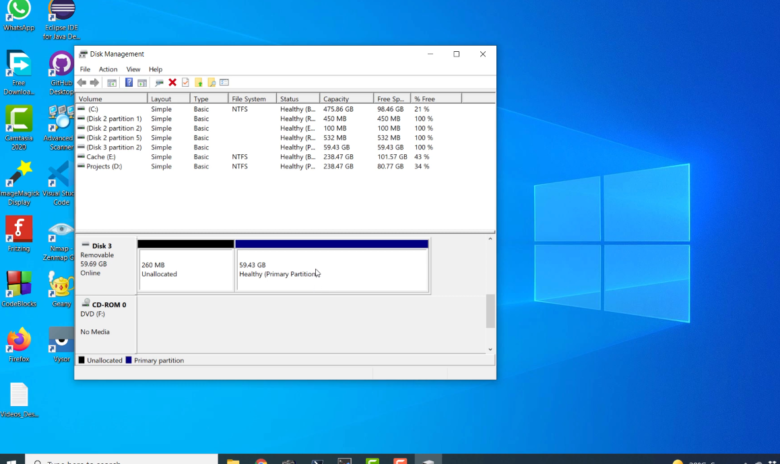Open the View menu
The height and width of the screenshot is (464, 780).
[133, 69]
